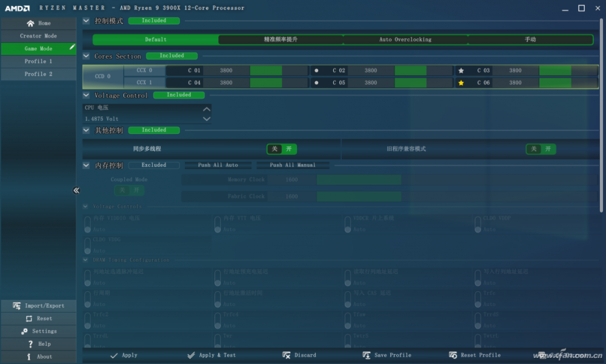This screenshot has height=364, width=606.
Task: Click the C 01 frequency value 3800
Action: (227, 71)
